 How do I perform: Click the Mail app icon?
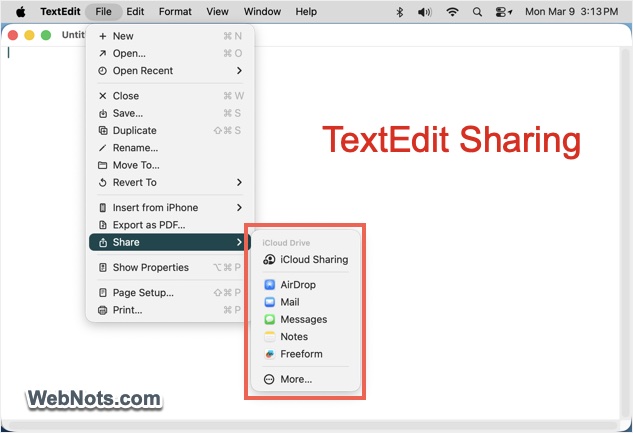point(269,302)
